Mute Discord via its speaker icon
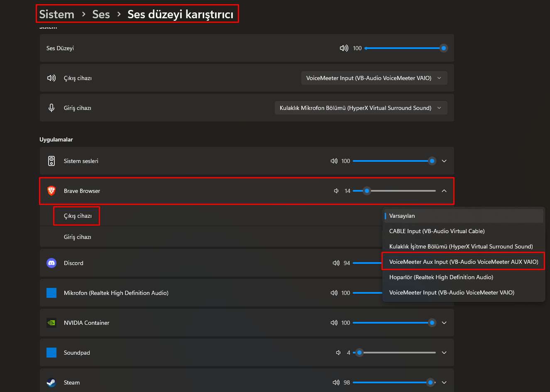The height and width of the screenshot is (392, 550). 336,263
